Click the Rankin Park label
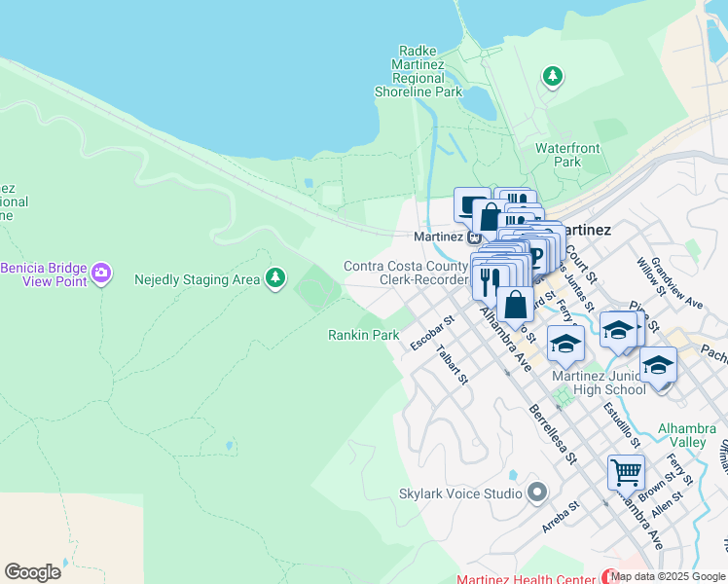728x584 pixels. click(x=362, y=335)
